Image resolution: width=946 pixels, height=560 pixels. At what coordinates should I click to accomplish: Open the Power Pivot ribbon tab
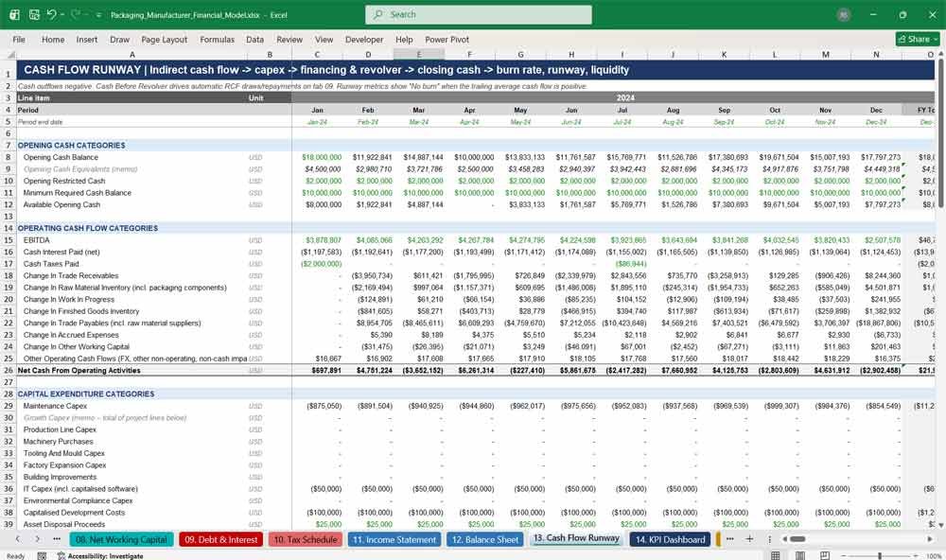pyautogui.click(x=447, y=39)
